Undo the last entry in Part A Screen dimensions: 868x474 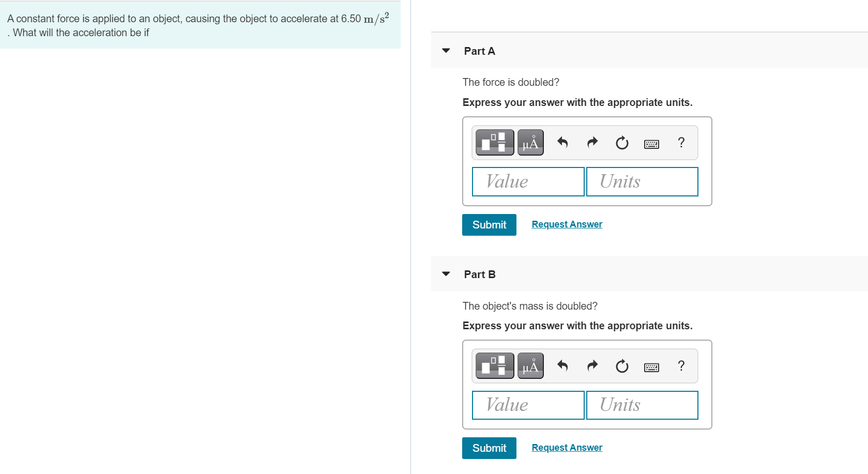click(562, 143)
